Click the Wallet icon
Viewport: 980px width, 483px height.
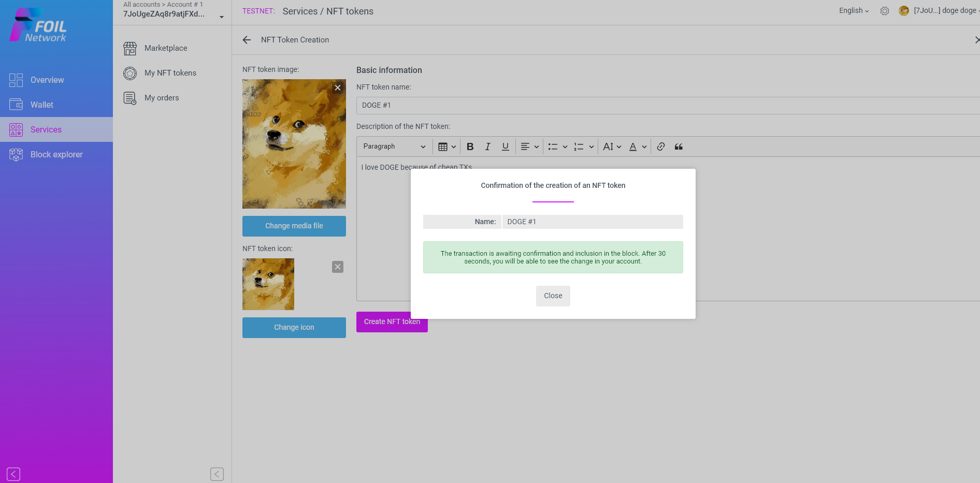tap(16, 105)
